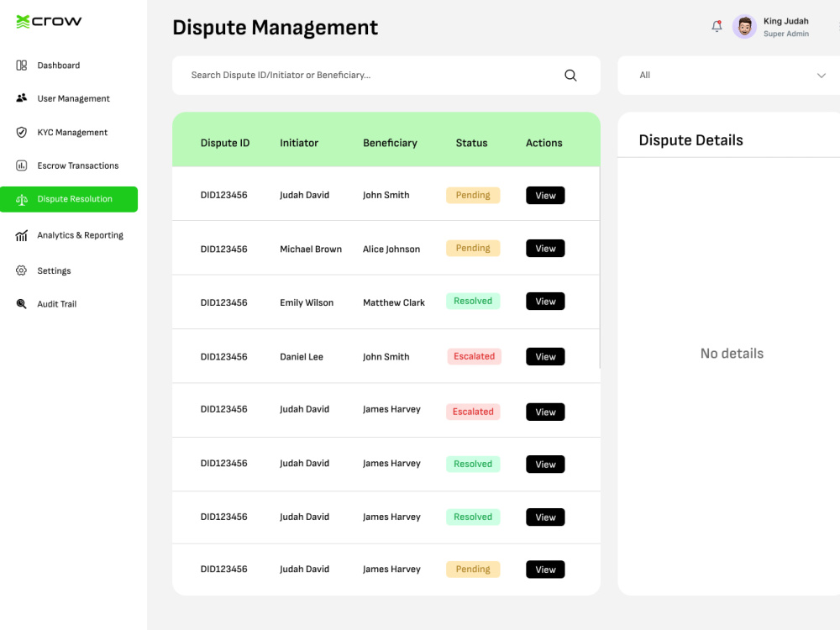Click the initiator Daniel Lee

[302, 357]
